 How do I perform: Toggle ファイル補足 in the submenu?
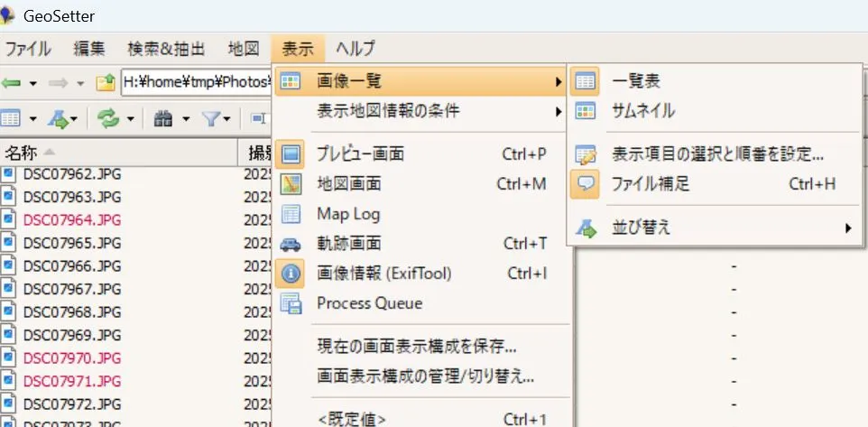pos(650,184)
